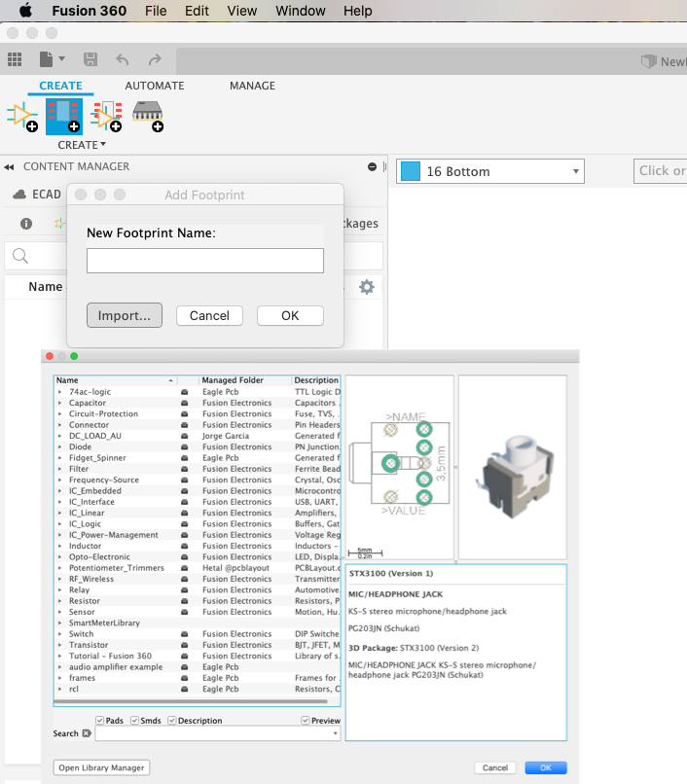Image resolution: width=687 pixels, height=784 pixels.
Task: Expand the Connector library
Action: coord(60,425)
